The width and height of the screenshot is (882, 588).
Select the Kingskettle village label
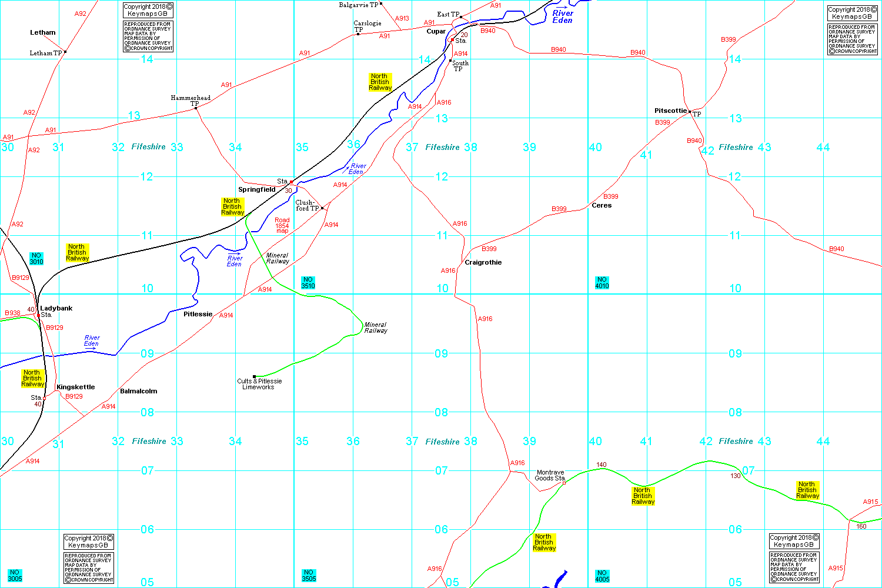pyautogui.click(x=75, y=387)
